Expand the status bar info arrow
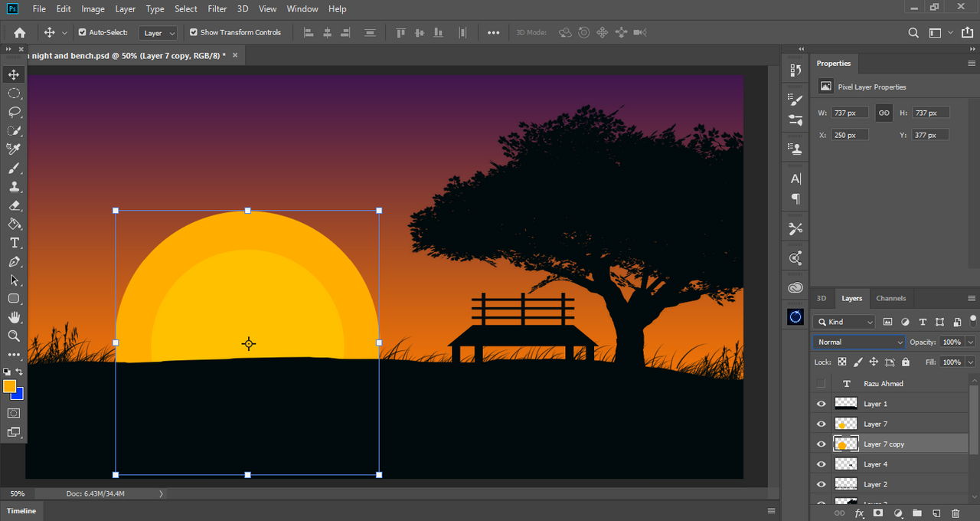The image size is (980, 521). pyautogui.click(x=161, y=494)
